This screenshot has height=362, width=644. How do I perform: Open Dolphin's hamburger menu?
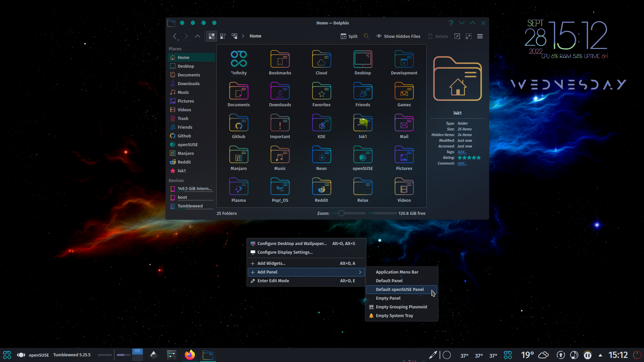[x=480, y=36]
